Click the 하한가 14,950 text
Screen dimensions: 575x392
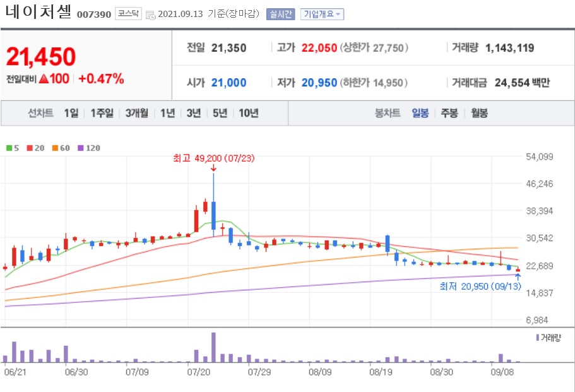373,83
